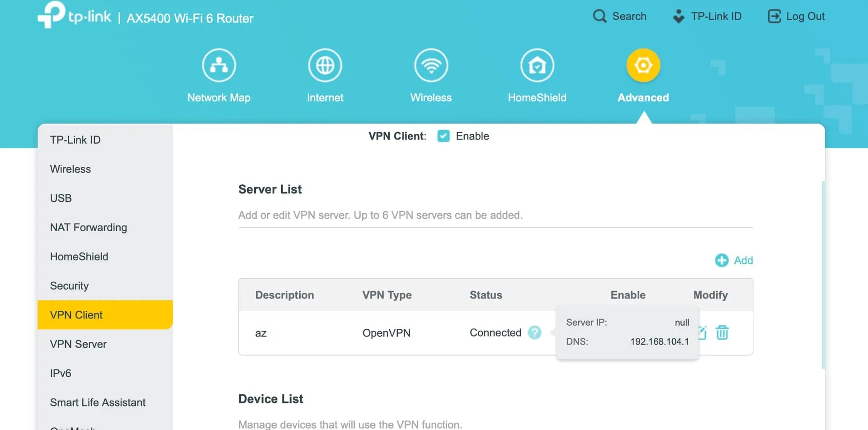Select NAT Forwarding in the sidebar
Image resolution: width=868 pixels, height=430 pixels.
click(88, 227)
